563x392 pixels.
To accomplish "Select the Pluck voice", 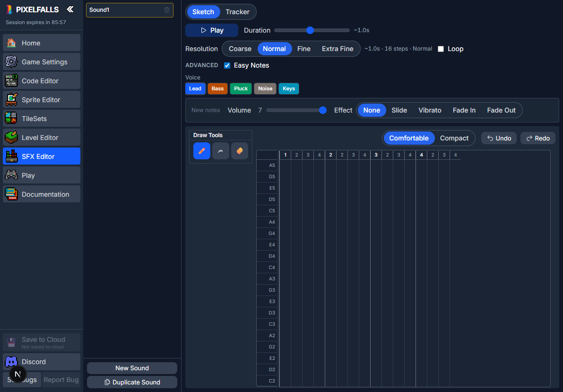I will (241, 89).
